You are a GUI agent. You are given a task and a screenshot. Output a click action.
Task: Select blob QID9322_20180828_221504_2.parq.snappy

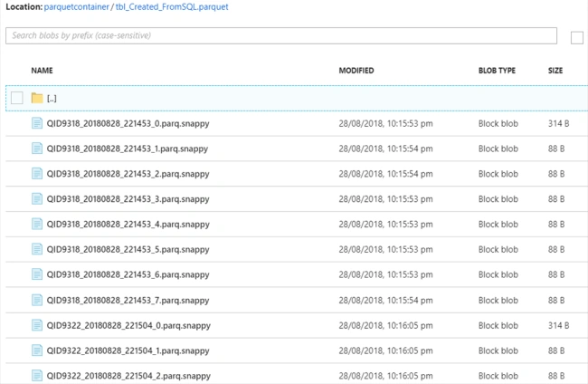(x=128, y=376)
